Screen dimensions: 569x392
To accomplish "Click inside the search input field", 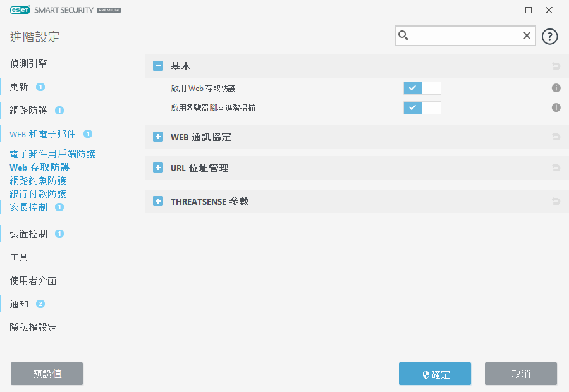I will [465, 36].
